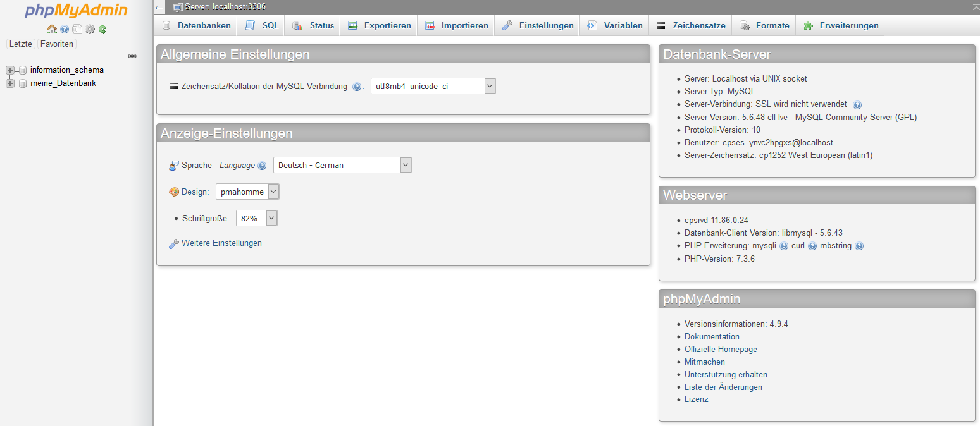This screenshot has width=980, height=426.
Task: Click the PHP-Version: 7.3.6 text
Action: [719, 259]
